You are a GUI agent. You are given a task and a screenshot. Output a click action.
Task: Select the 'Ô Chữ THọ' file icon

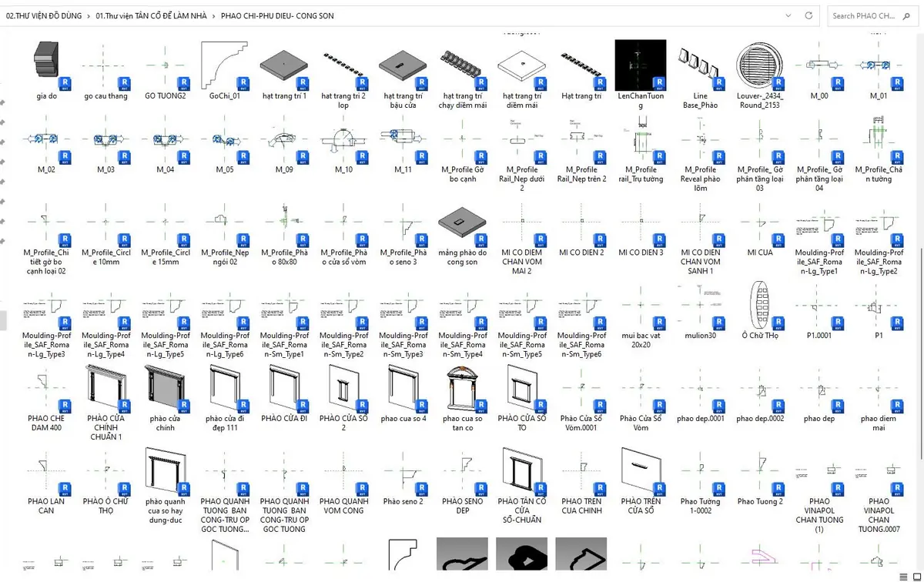pyautogui.click(x=759, y=306)
